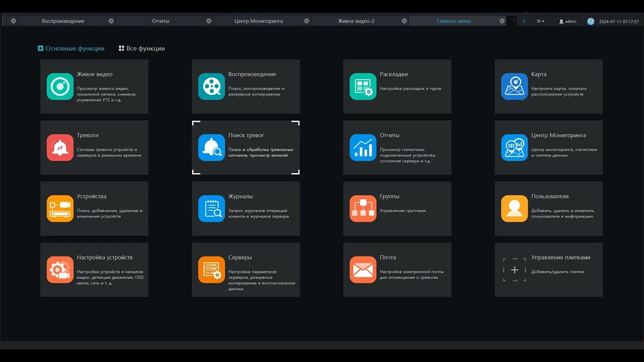Image resolution: width=644 pixels, height=362 pixels.
Task: Open the Карта map icon
Action: point(514,86)
